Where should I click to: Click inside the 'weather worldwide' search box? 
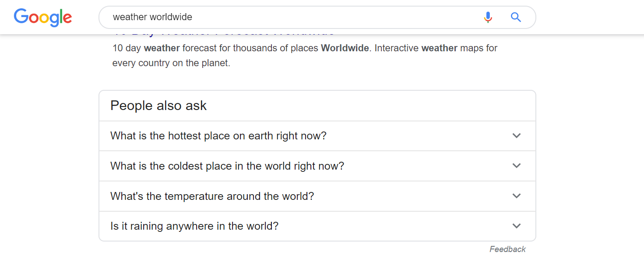289,17
